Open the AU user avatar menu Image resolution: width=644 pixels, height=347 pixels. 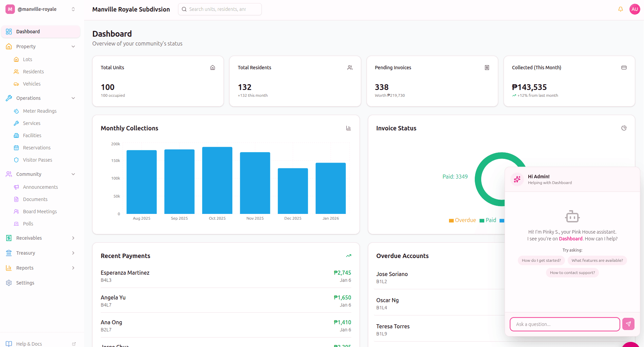point(635,9)
